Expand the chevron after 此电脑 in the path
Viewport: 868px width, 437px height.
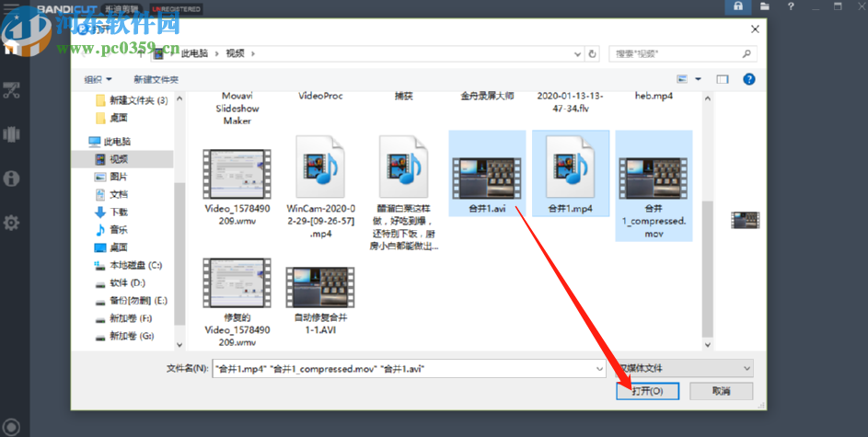tap(217, 53)
